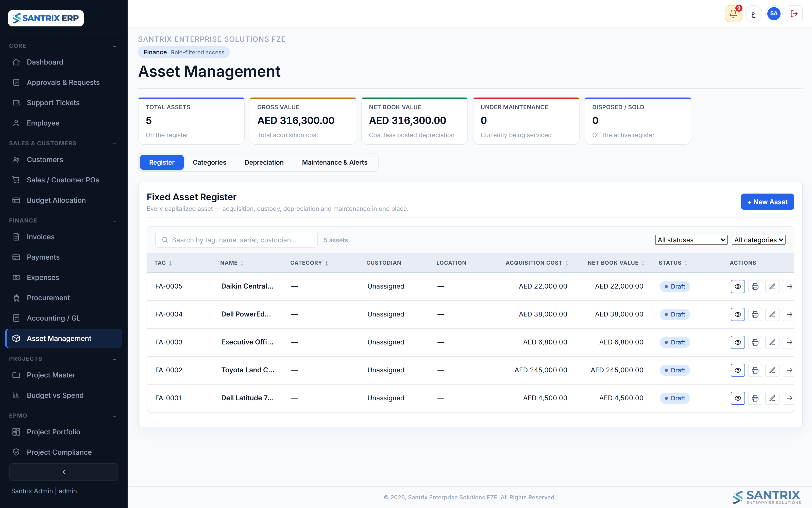Edit asset FA-0003 with the pencil icon
812x508 pixels.
(x=772, y=342)
